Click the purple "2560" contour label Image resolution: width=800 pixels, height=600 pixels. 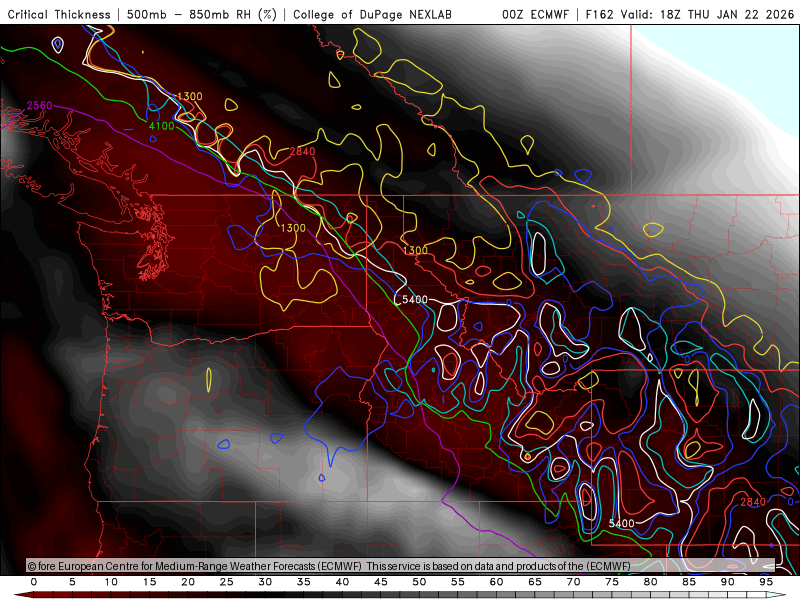coord(39,106)
